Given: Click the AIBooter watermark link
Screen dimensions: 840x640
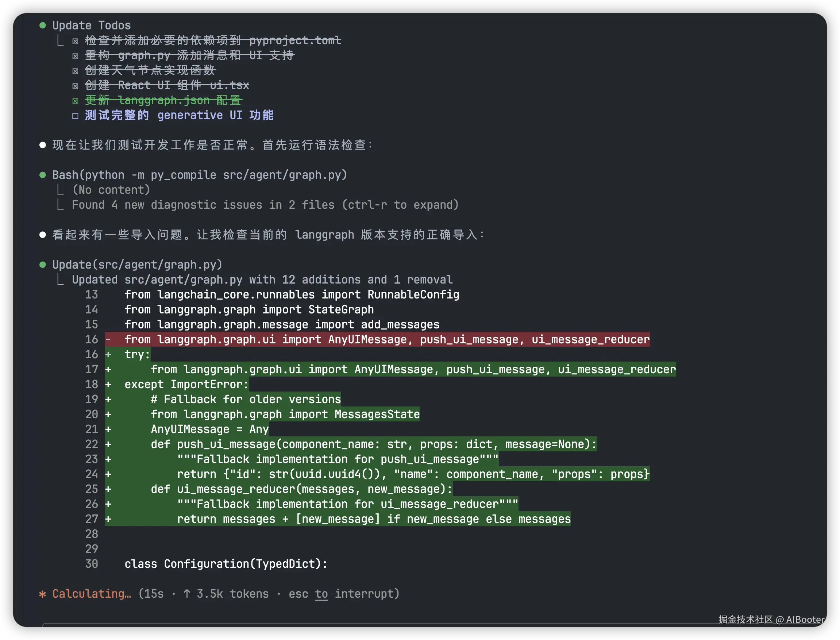Looking at the screenshot, I should [805, 620].
